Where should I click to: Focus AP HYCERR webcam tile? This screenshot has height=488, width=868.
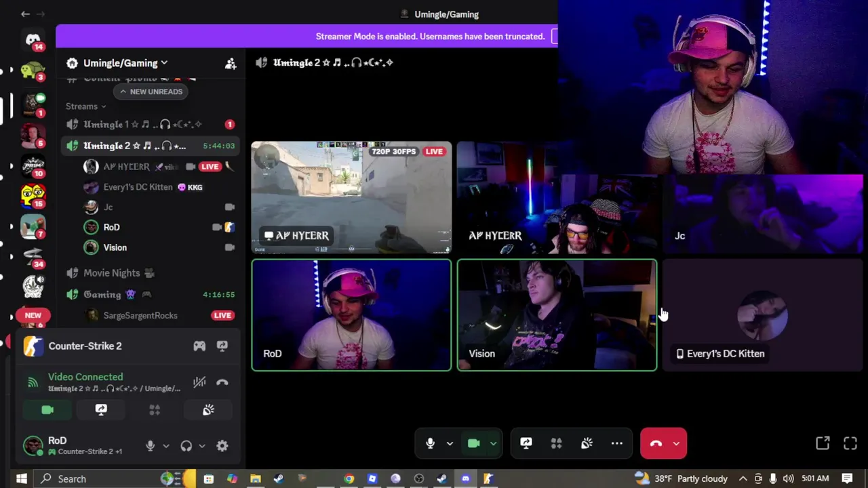pos(557,197)
